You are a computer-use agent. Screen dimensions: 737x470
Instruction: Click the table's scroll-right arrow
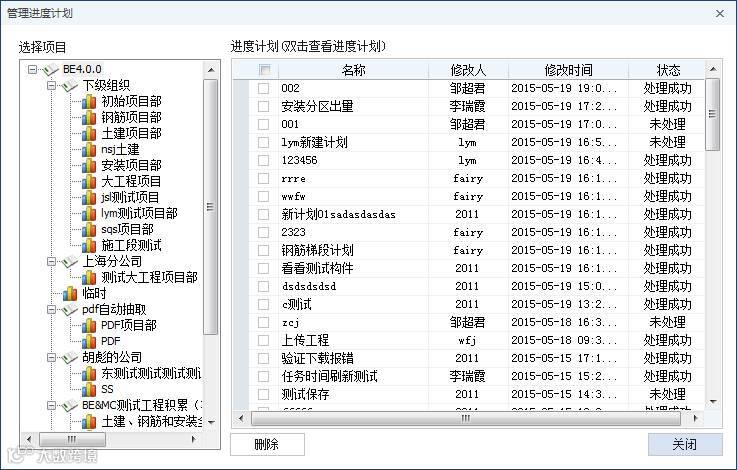click(x=695, y=418)
